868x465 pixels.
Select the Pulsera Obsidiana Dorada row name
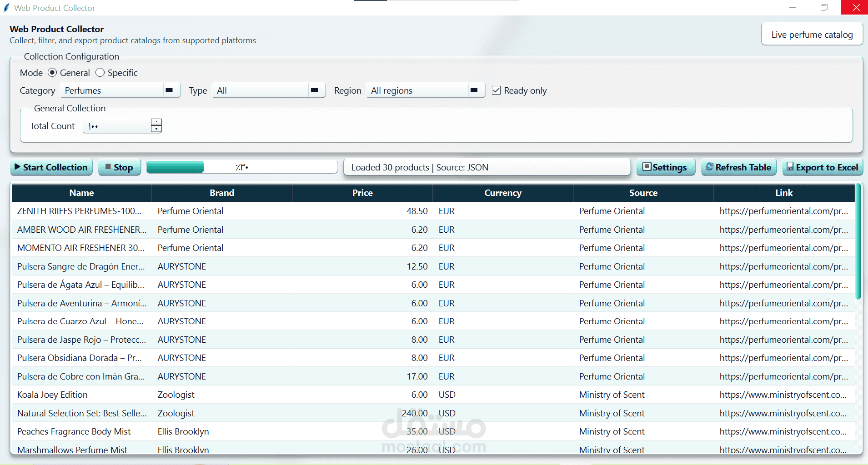(80, 358)
